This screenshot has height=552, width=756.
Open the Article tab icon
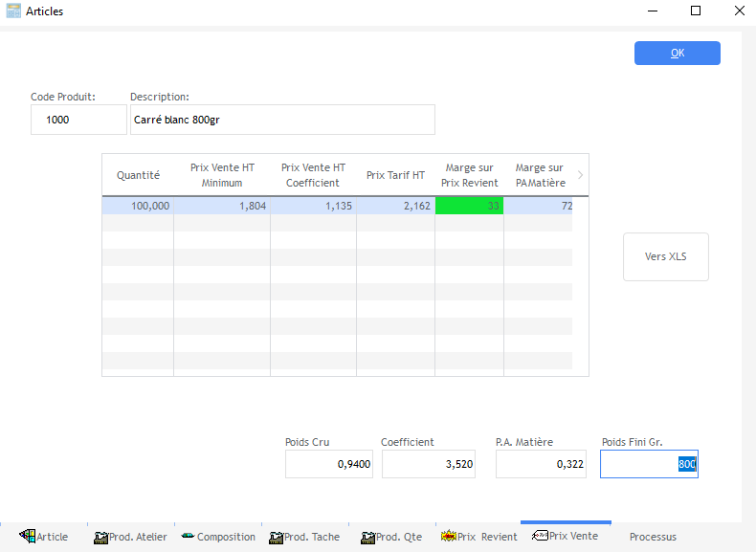coord(27,537)
